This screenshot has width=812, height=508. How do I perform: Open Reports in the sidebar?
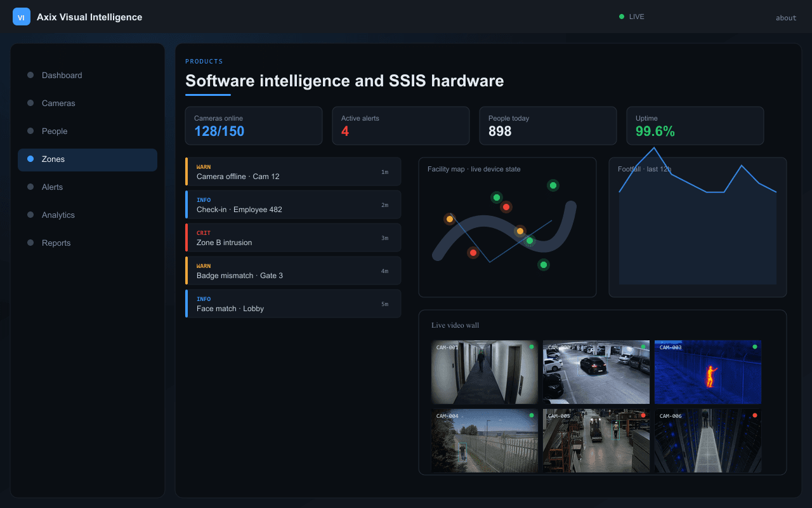pos(88,243)
